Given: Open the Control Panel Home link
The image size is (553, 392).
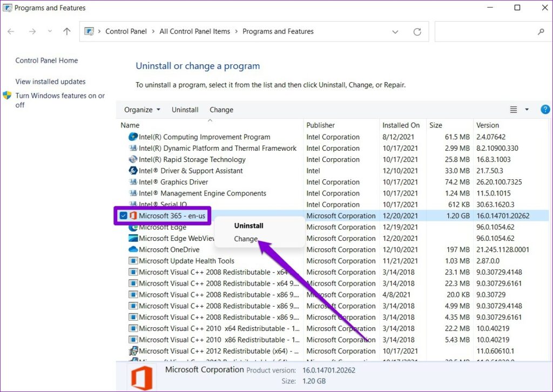Looking at the screenshot, I should [46, 60].
